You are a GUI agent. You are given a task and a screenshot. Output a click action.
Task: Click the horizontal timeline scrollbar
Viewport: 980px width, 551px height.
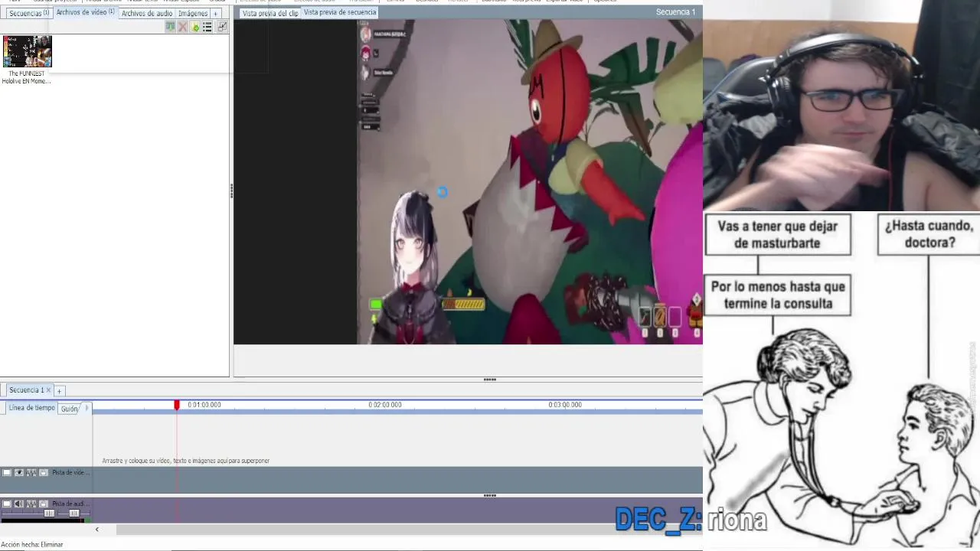[409, 530]
